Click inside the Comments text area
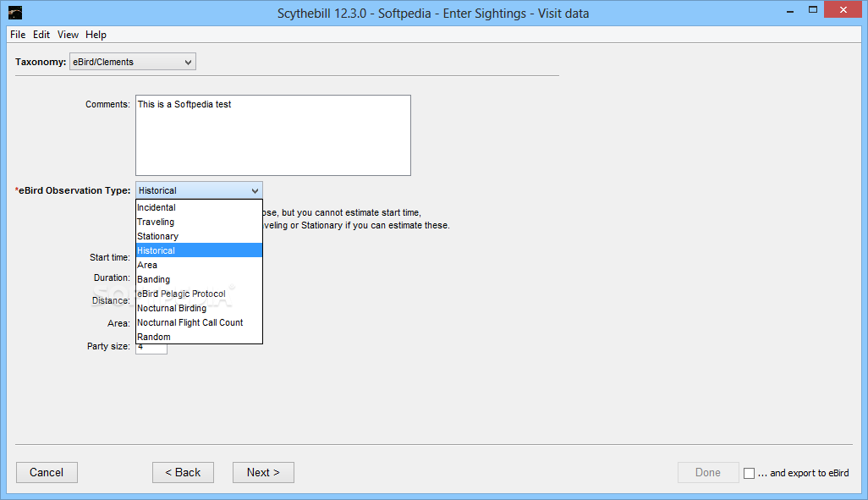868x500 pixels. 272,135
